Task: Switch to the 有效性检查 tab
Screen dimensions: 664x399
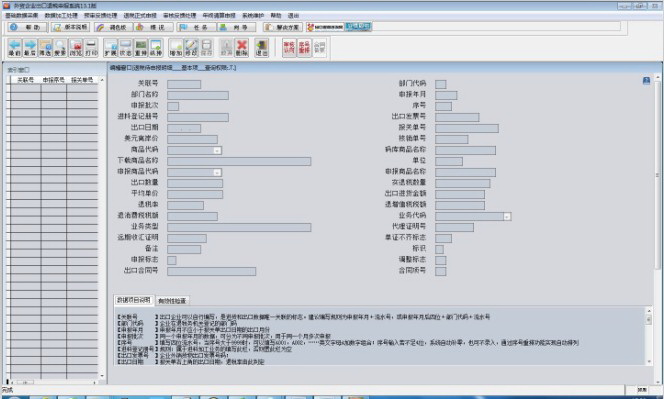Action: (x=172, y=301)
